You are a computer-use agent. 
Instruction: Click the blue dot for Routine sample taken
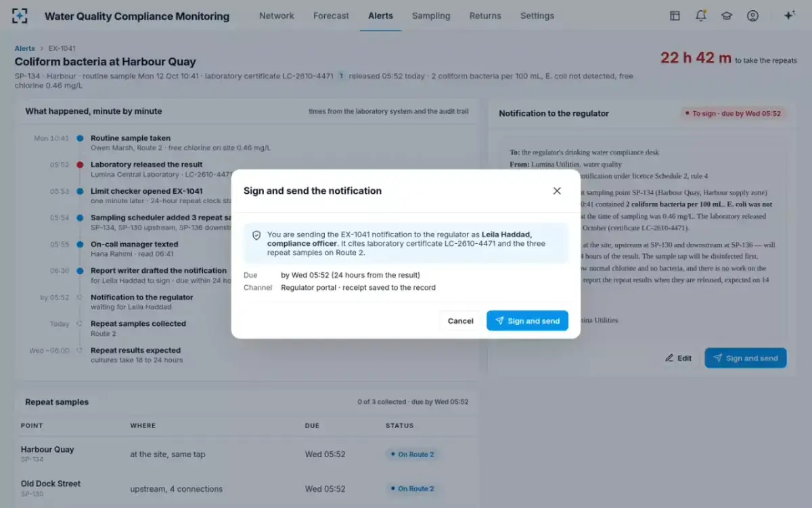(80, 138)
